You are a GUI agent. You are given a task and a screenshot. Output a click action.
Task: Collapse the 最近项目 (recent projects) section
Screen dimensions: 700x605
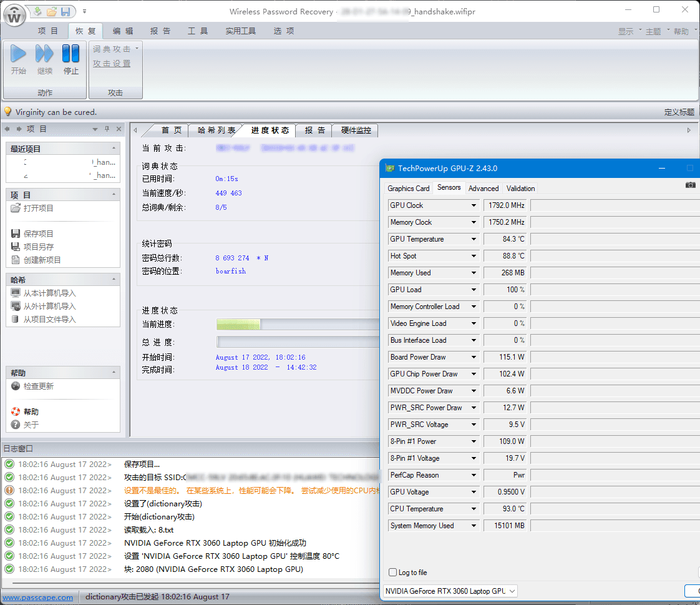pos(114,149)
